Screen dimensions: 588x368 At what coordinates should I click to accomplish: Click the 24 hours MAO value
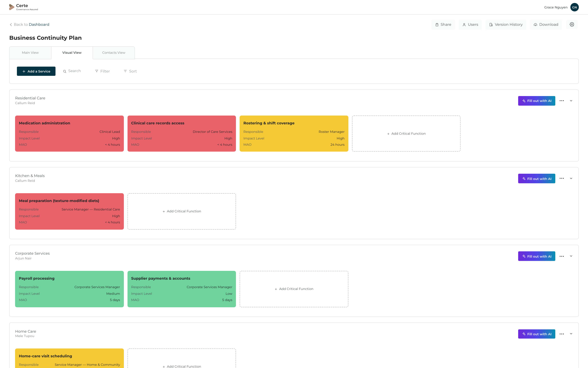tap(337, 145)
